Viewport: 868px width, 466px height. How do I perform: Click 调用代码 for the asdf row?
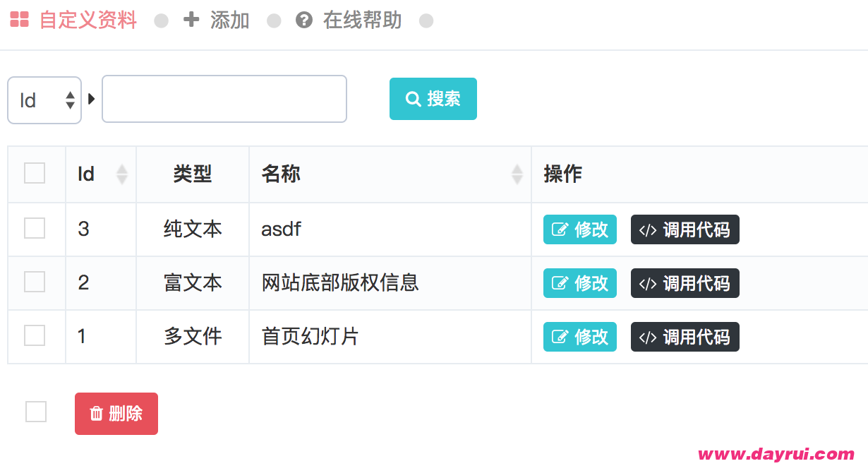pos(685,229)
